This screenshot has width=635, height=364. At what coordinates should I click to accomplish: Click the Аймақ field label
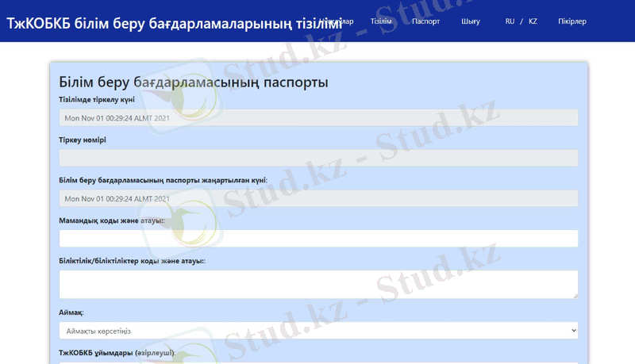click(72, 312)
